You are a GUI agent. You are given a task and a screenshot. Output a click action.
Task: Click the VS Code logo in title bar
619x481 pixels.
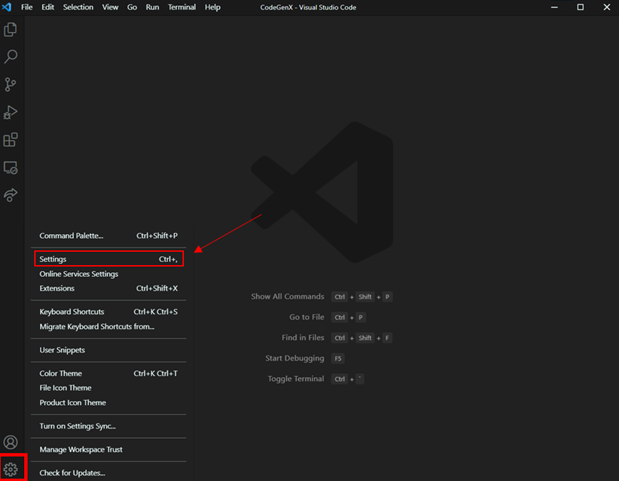7,7
